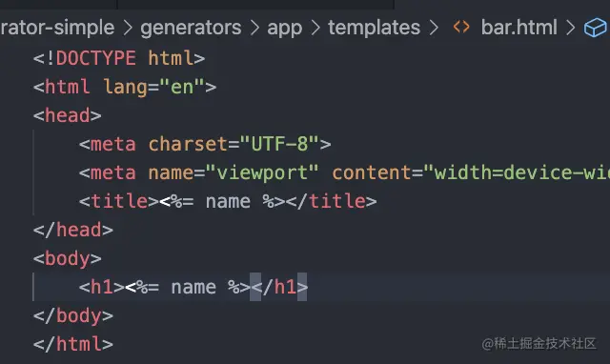Click the blue cube symbol icon in breadcrumb
The image size is (610, 364).
[595, 28]
